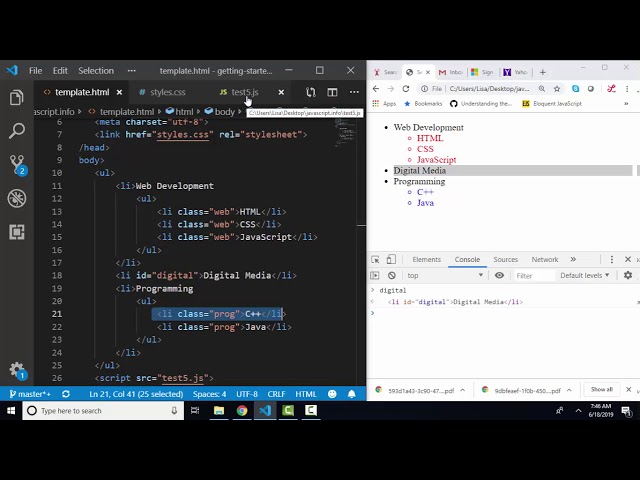
Task: Switch to the DevTools Network tab
Action: tap(544, 260)
